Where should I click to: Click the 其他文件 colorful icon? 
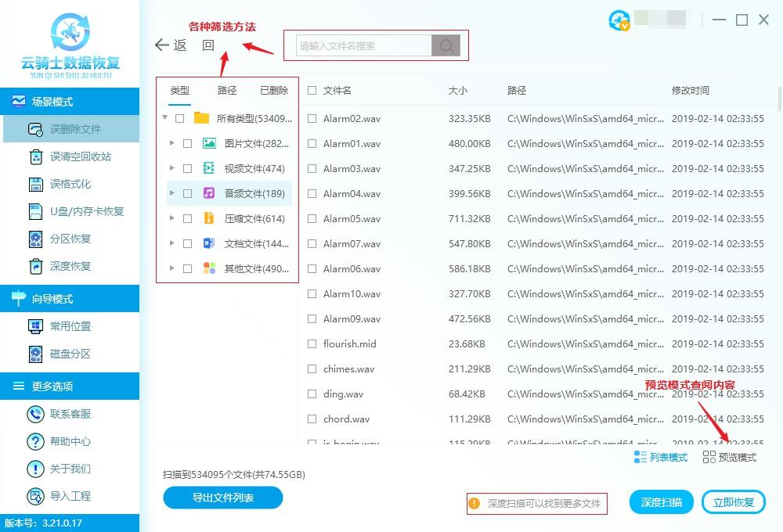[x=209, y=268]
